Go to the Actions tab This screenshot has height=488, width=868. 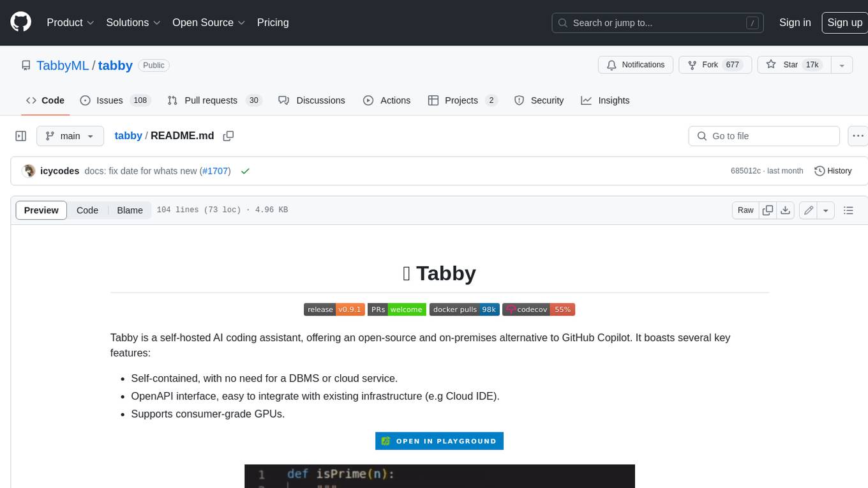(x=387, y=100)
